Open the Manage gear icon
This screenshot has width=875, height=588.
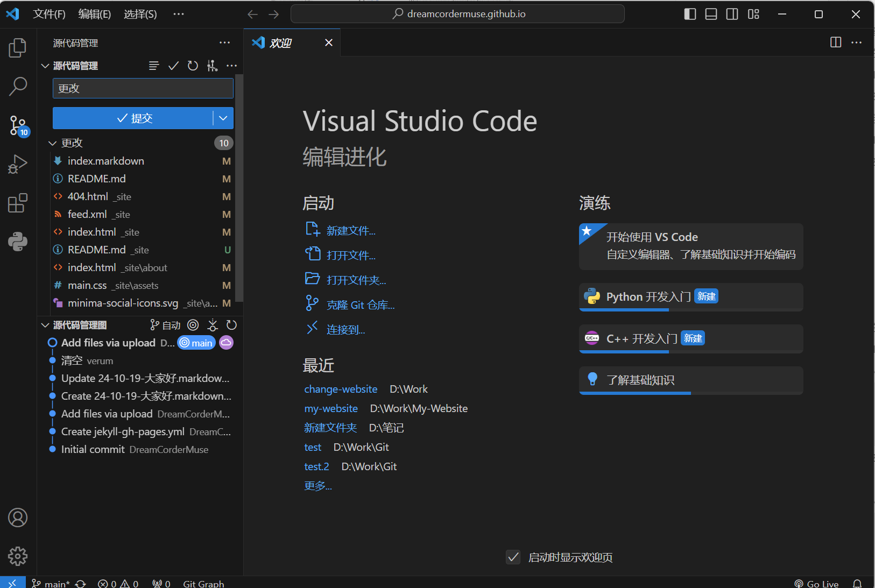pyautogui.click(x=18, y=556)
